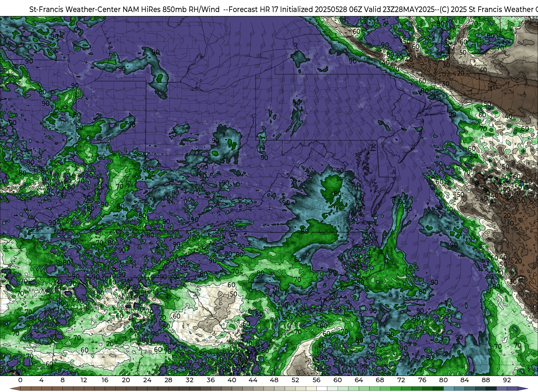Click the "84" label on the color scale

coord(465,380)
